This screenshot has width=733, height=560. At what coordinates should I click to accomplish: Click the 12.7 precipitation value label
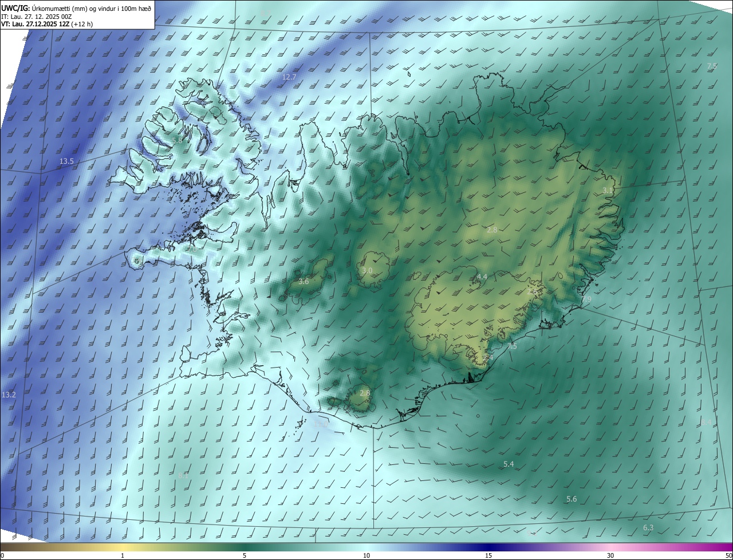pos(290,77)
